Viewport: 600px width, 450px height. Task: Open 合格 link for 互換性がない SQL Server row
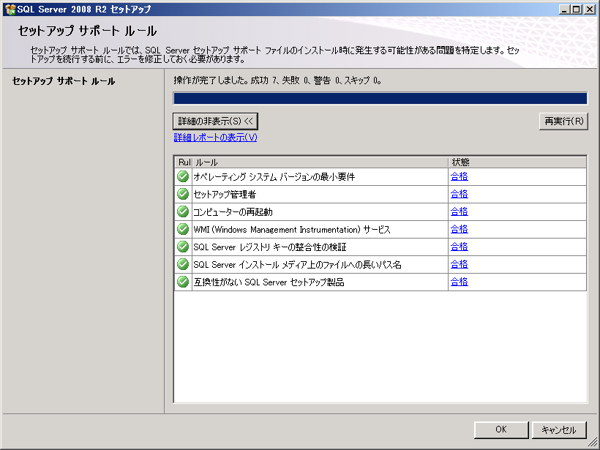(x=459, y=282)
